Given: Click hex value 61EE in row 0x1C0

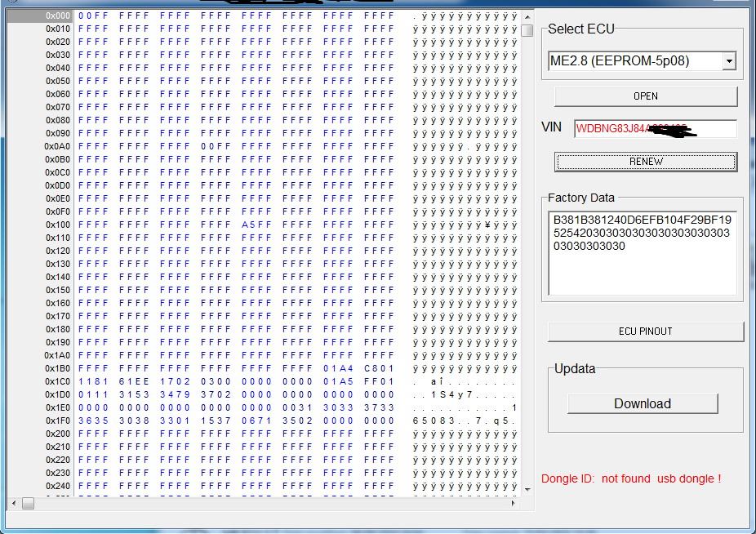Looking at the screenshot, I should pos(134,381).
